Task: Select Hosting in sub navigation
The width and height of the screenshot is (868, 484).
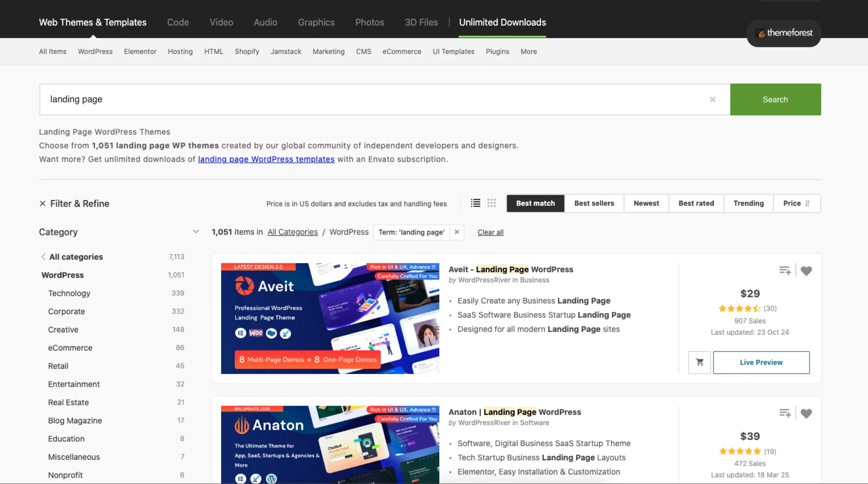Action: point(180,52)
